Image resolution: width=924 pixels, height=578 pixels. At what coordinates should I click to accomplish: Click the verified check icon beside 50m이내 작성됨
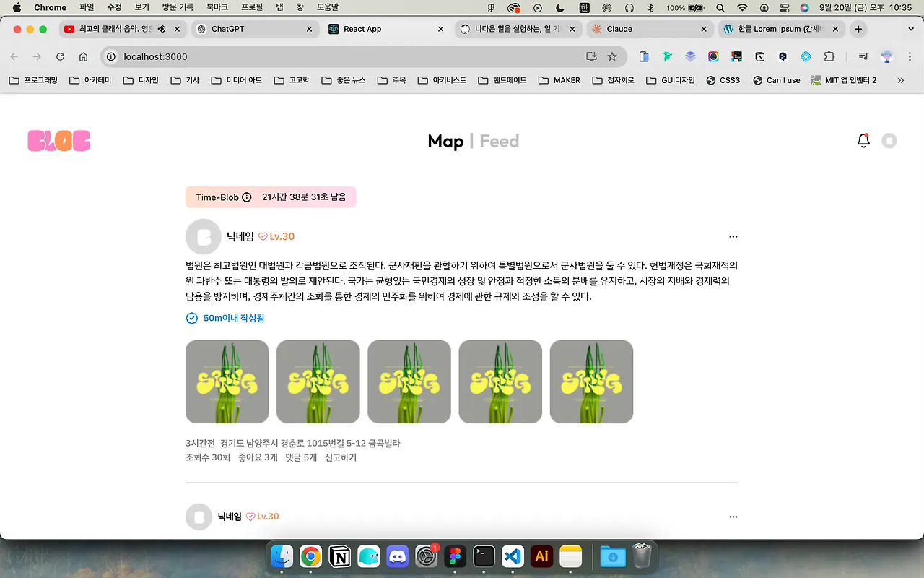tap(192, 318)
